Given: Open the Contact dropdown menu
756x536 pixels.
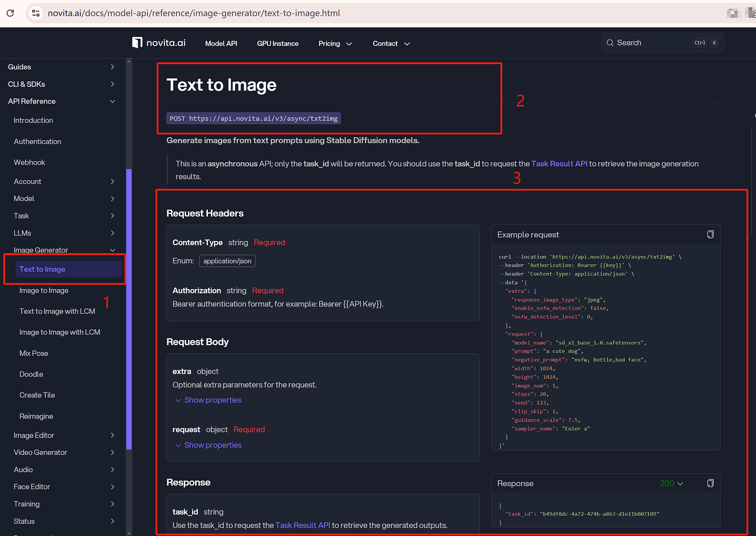Looking at the screenshot, I should point(391,43).
